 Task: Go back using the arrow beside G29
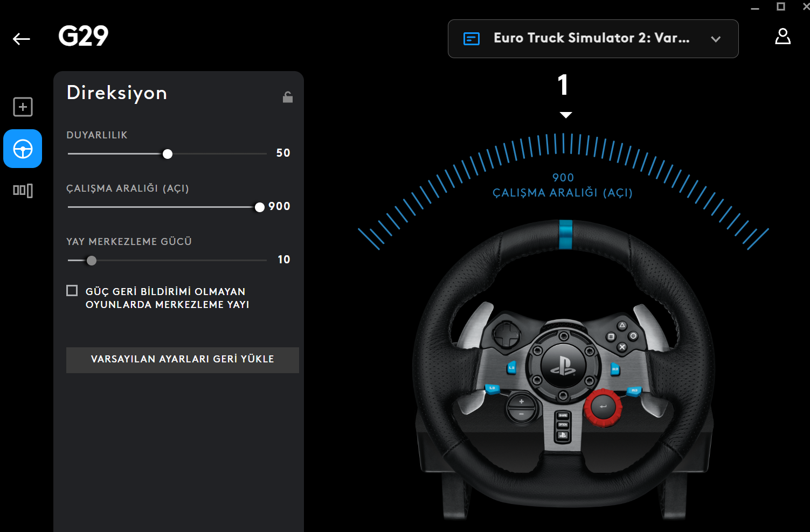[22, 39]
